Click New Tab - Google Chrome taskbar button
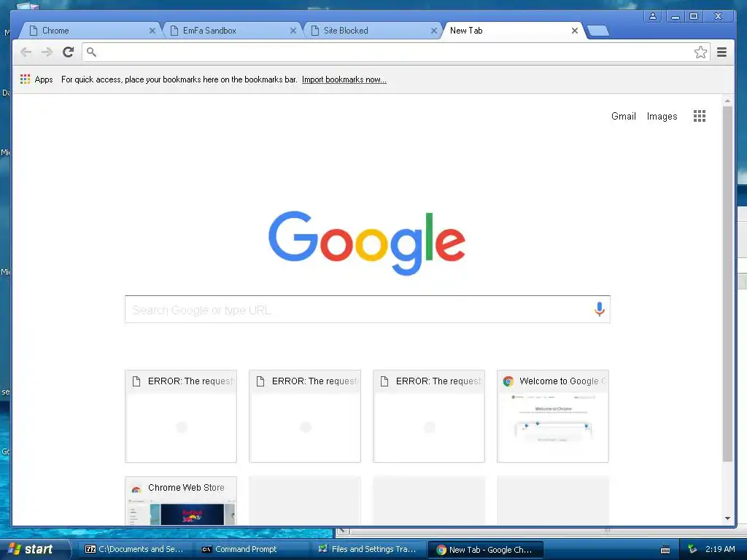The height and width of the screenshot is (560, 747). 485,550
